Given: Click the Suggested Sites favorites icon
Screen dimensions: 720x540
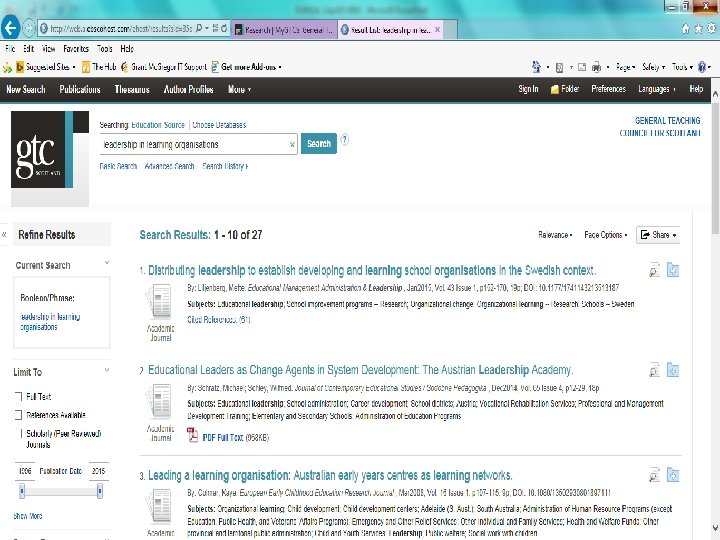Looking at the screenshot, I should click(20, 68).
